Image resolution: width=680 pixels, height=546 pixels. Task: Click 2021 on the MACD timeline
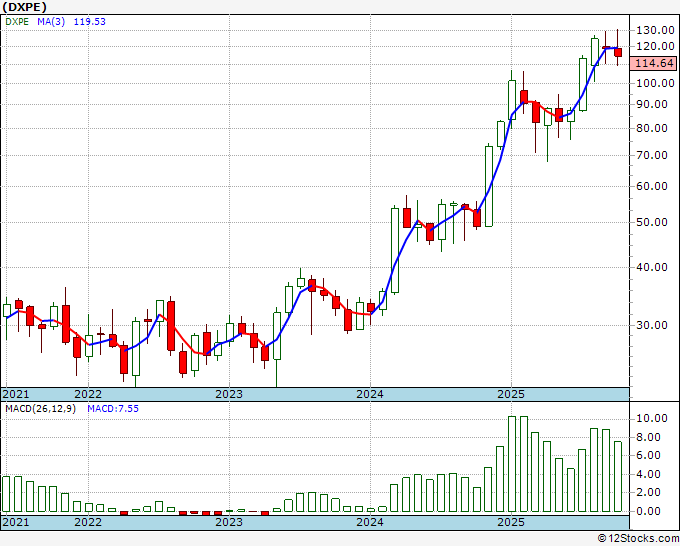[x=16, y=522]
